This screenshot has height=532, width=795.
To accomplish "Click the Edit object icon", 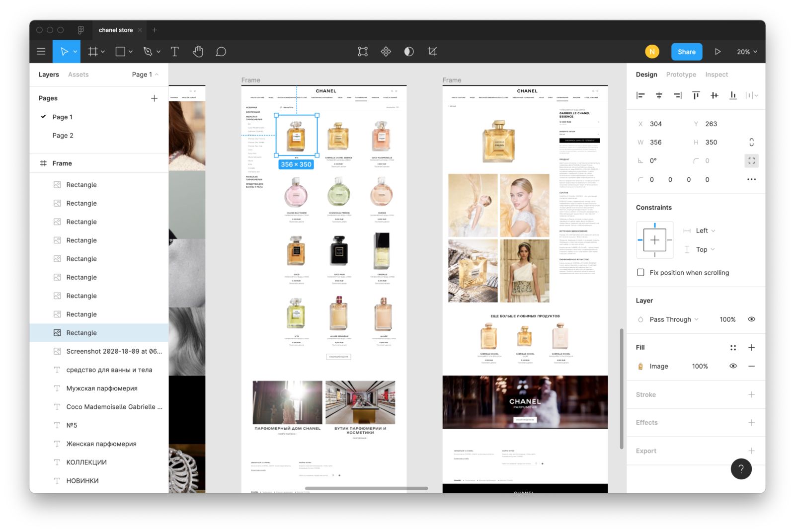I will tap(363, 52).
